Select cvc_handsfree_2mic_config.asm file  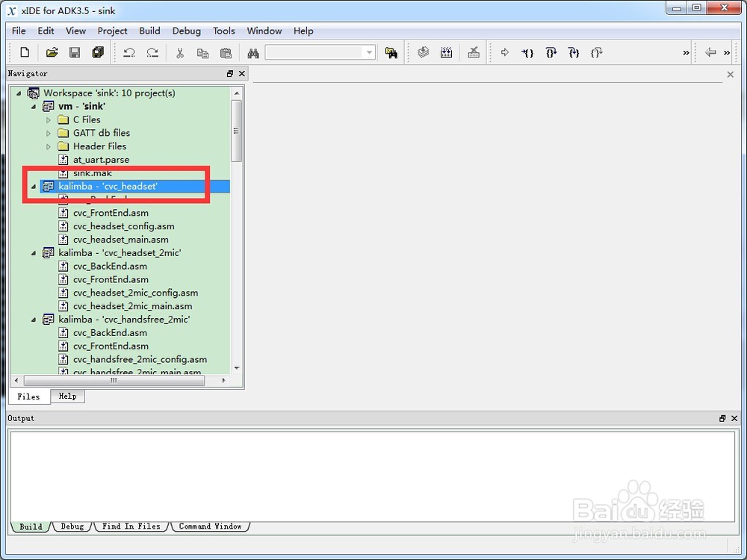(x=140, y=360)
